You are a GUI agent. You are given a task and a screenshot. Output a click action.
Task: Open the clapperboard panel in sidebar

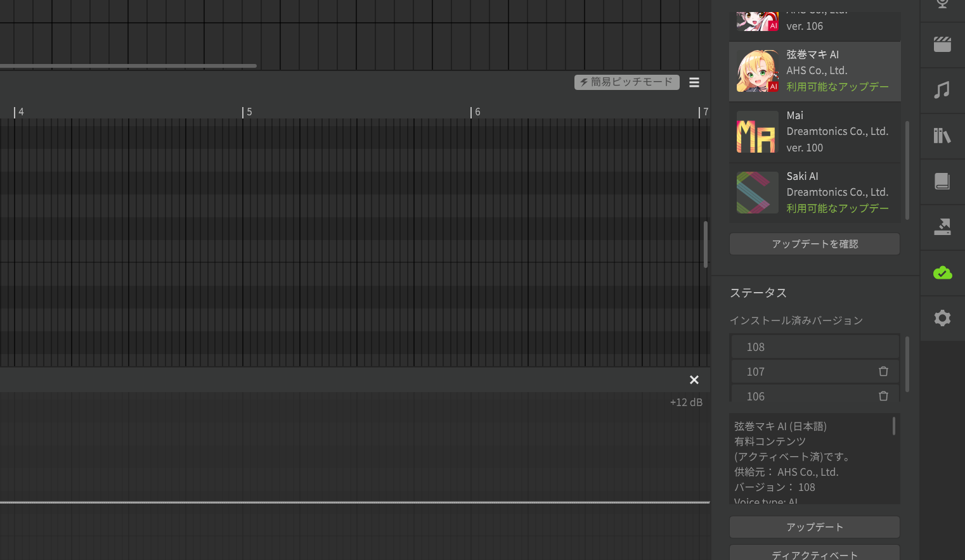[x=942, y=45]
